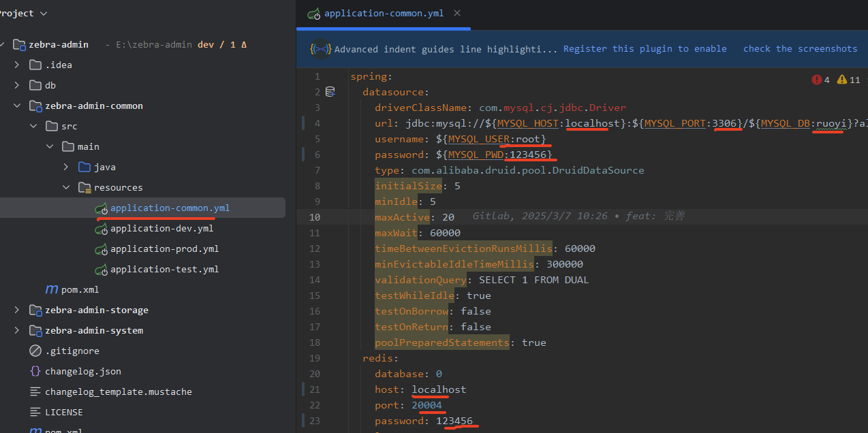This screenshot has width=868, height=433.
Task: Click the Gitlab blame annotation on line 10
Action: pos(578,216)
